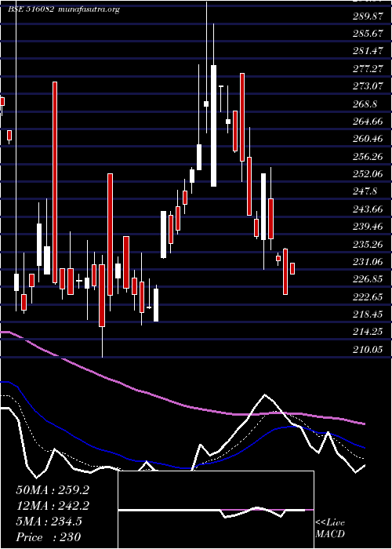This screenshot has height=549, width=392.
Task: Click the 5MA : 234.5 readout
Action: pyautogui.click(x=49, y=522)
